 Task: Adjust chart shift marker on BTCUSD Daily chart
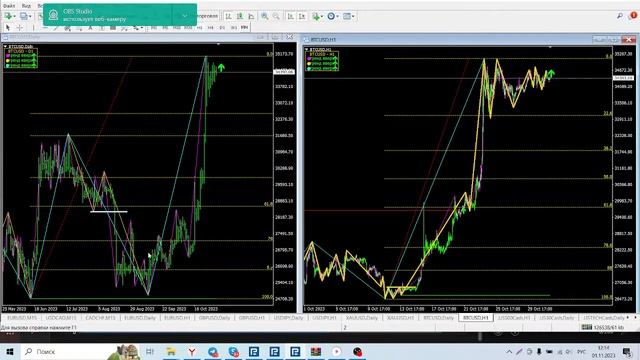click(218, 44)
